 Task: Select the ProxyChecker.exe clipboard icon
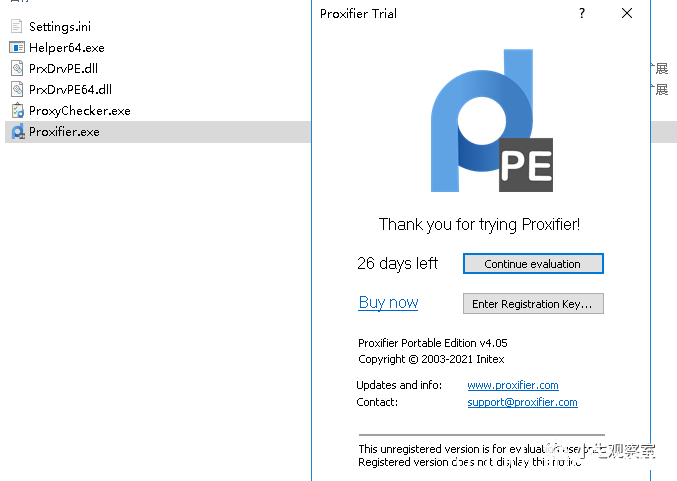[18, 111]
